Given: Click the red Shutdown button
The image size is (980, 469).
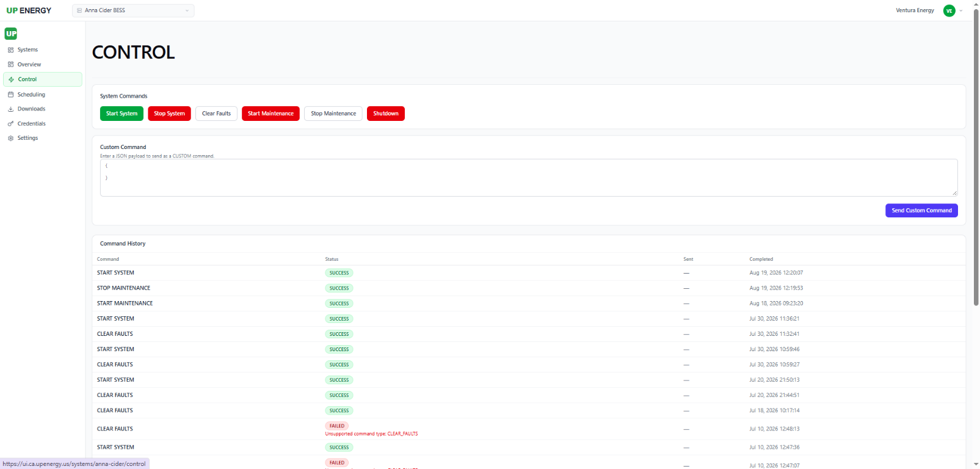Looking at the screenshot, I should (386, 114).
